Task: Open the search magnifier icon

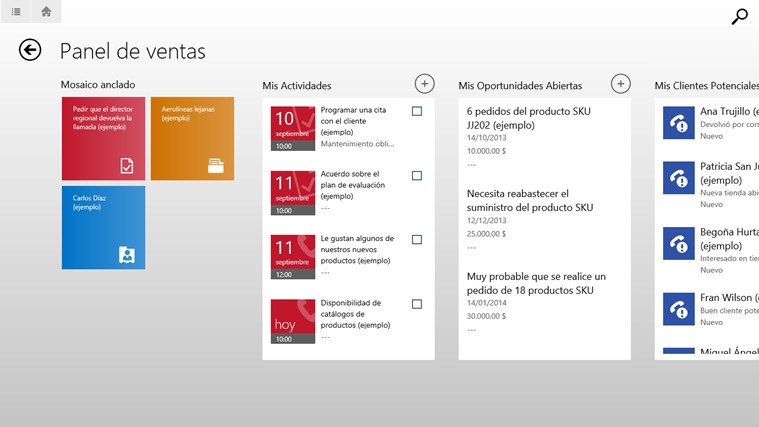Action: point(739,16)
